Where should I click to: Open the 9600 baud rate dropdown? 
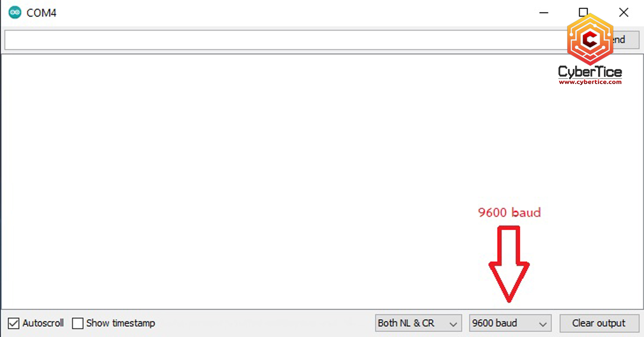click(x=510, y=323)
